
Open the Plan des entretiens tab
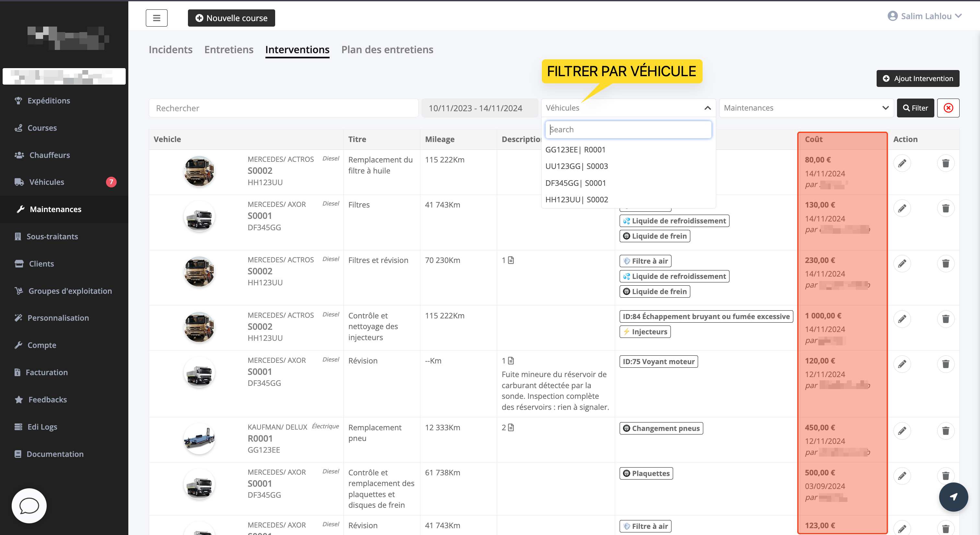pos(387,50)
